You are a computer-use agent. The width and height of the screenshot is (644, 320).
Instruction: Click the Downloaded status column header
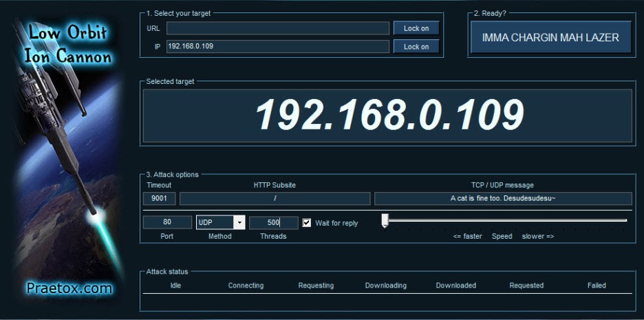click(x=456, y=285)
